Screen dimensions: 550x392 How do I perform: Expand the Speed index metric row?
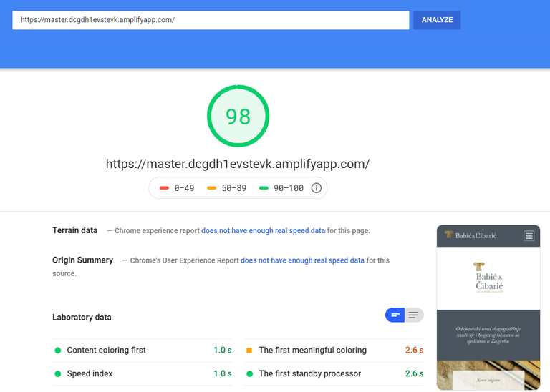[90, 373]
